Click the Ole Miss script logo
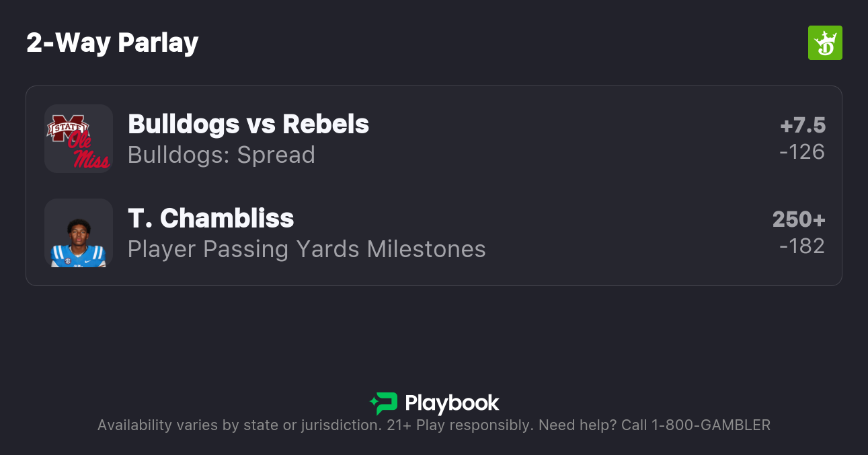Image resolution: width=868 pixels, height=455 pixels. [x=89, y=153]
